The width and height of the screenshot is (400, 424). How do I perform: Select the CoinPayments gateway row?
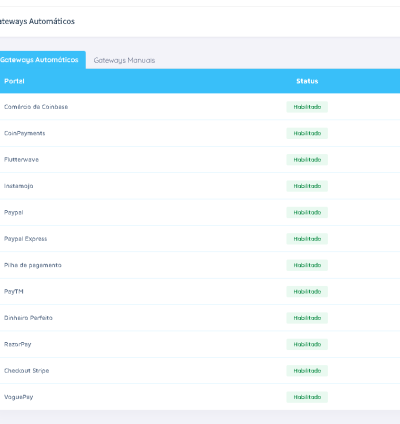point(200,133)
